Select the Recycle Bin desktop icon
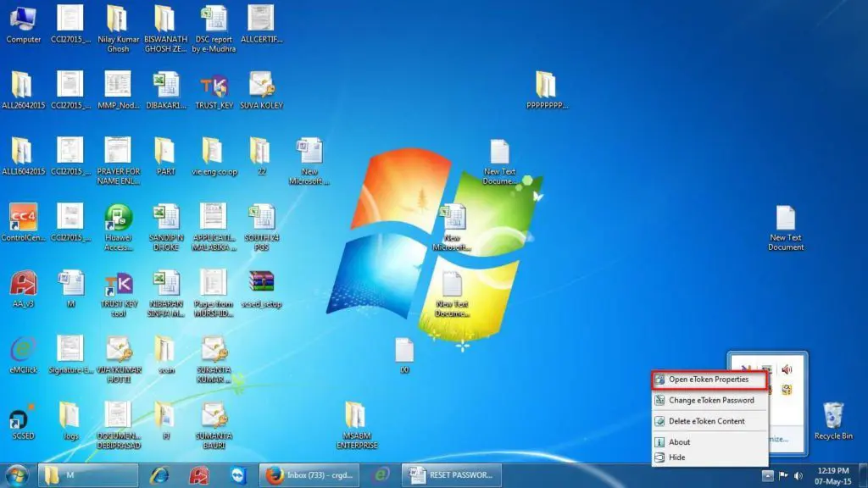Screen dimensions: 868x488 (x=833, y=419)
